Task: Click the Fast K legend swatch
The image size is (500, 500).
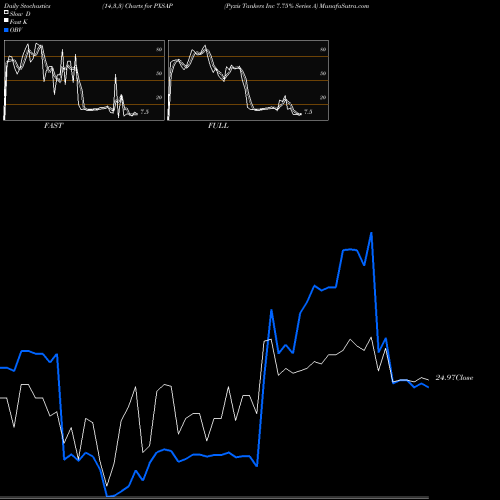Action: tap(6, 21)
